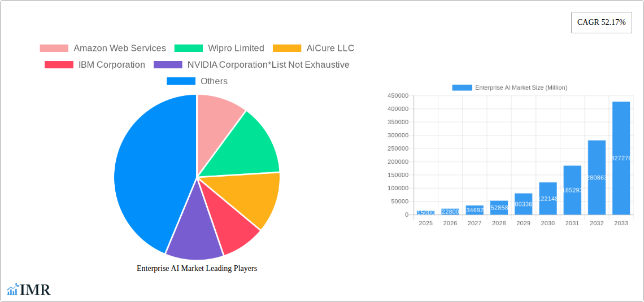Select the 2030 bar labeled 122148

pos(548,199)
